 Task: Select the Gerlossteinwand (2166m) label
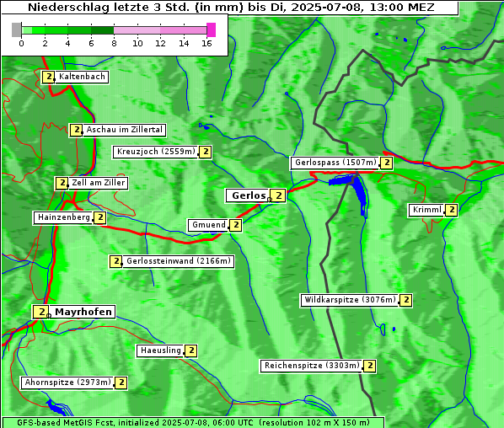click(179, 261)
